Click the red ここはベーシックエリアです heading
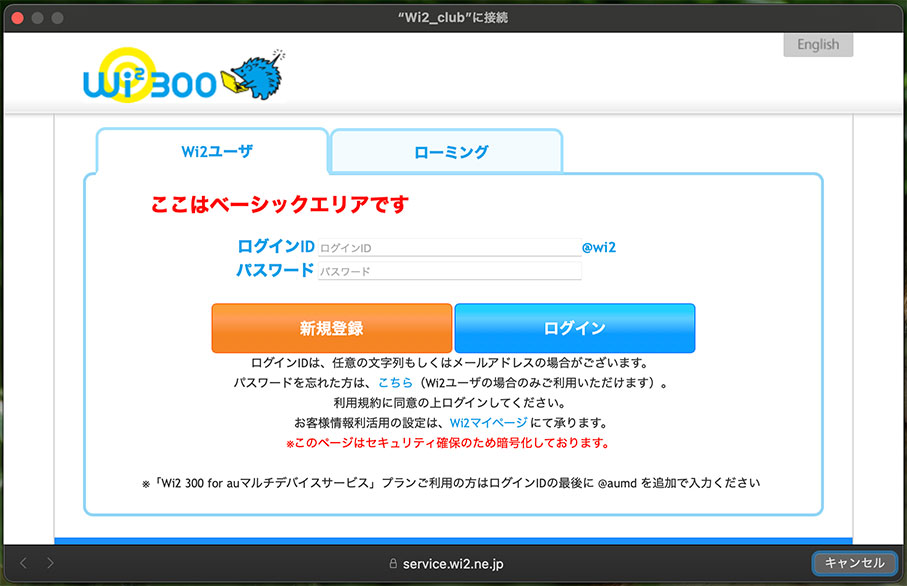The image size is (907, 586). coord(280,204)
